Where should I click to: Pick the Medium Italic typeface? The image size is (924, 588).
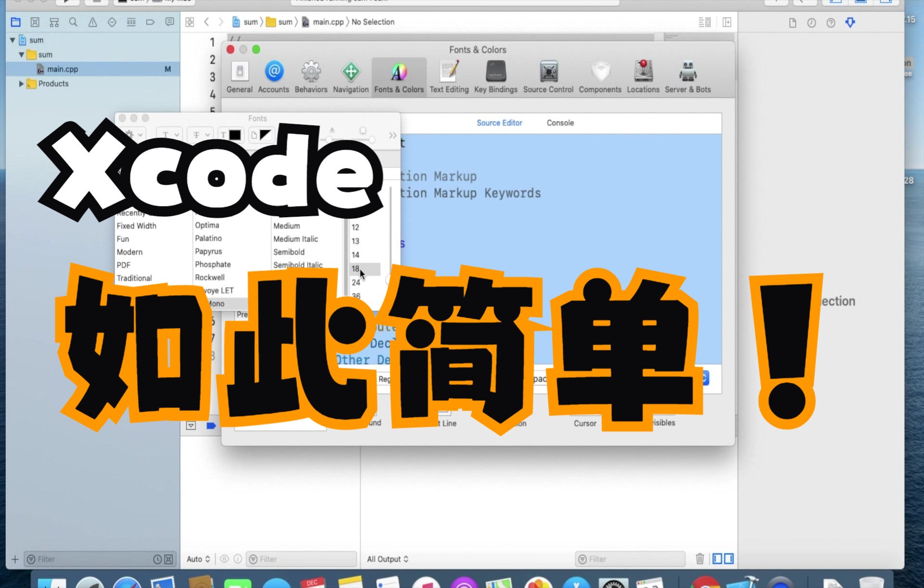[295, 239]
